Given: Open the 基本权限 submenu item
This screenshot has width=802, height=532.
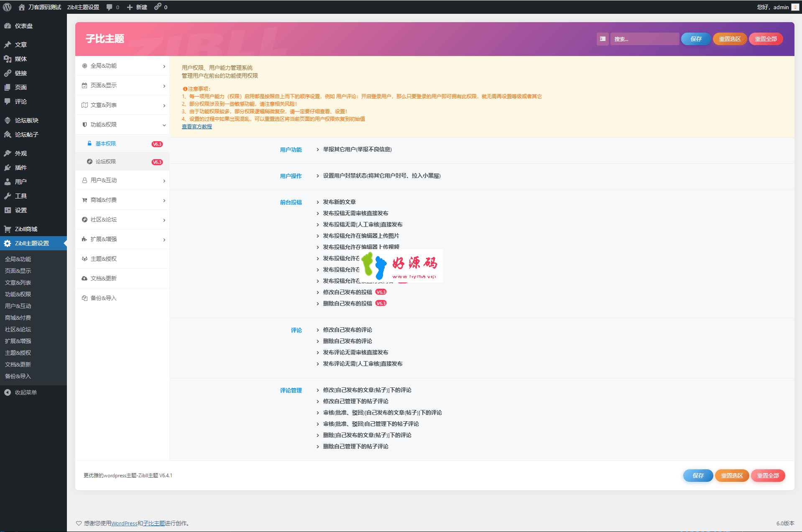Looking at the screenshot, I should (x=122, y=144).
